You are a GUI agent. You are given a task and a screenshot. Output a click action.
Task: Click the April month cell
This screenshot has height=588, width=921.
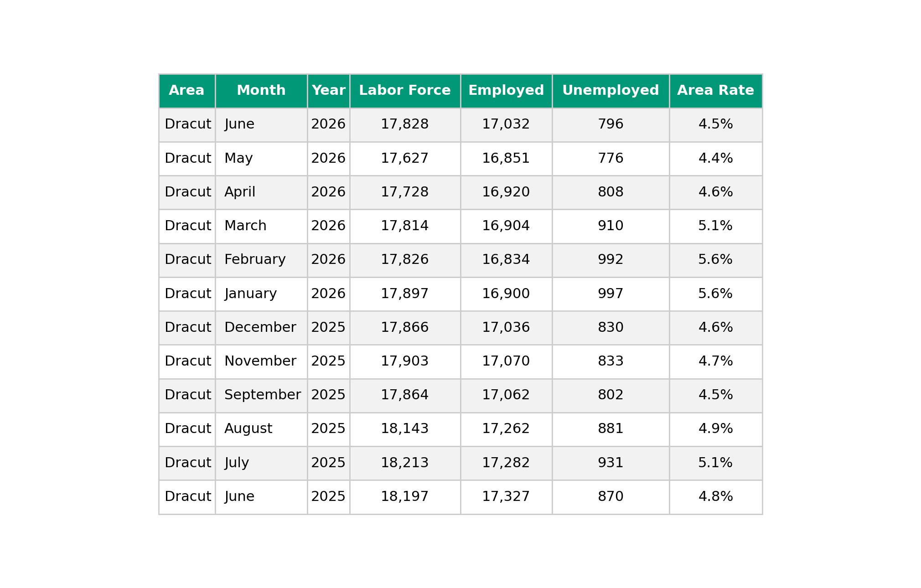261,192
